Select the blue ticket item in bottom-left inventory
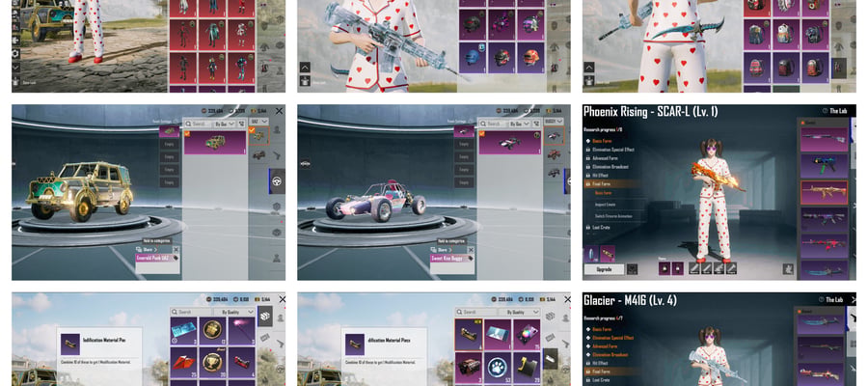This screenshot has height=386, width=868. [183, 331]
